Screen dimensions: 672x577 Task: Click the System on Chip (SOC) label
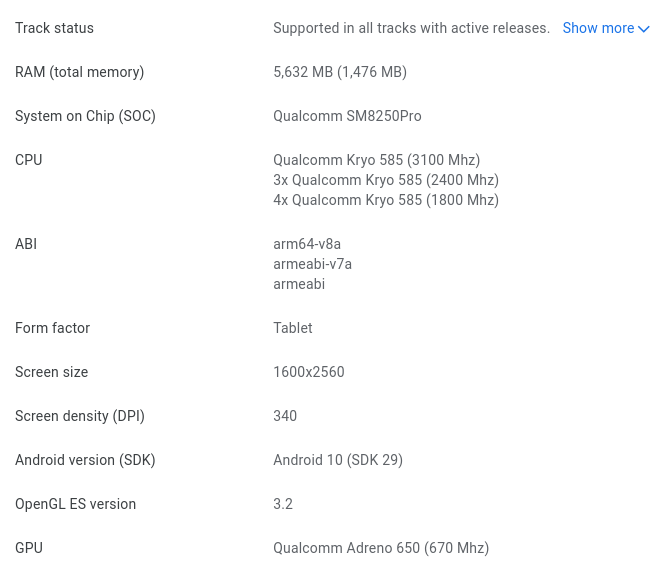pos(85,116)
